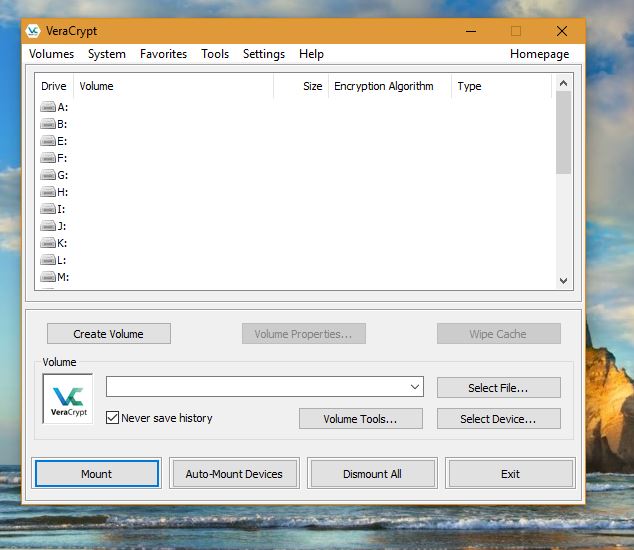Select drive B: icon in the list
Screen dimensions: 634x550
coord(48,124)
